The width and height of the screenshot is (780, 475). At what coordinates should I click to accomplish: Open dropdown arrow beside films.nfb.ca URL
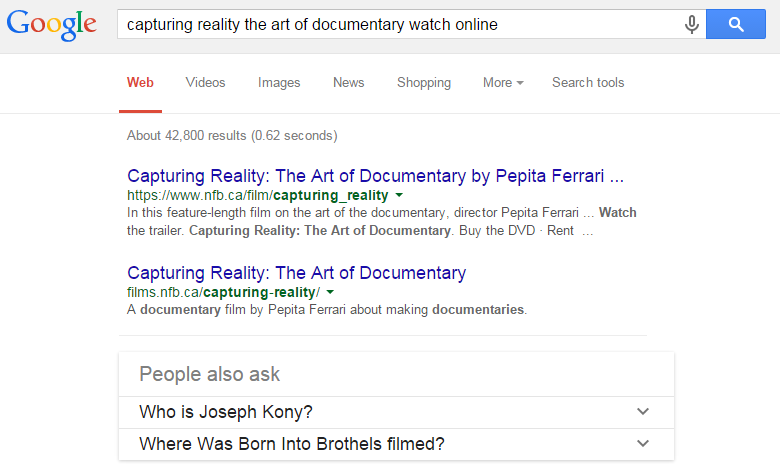coord(330,292)
